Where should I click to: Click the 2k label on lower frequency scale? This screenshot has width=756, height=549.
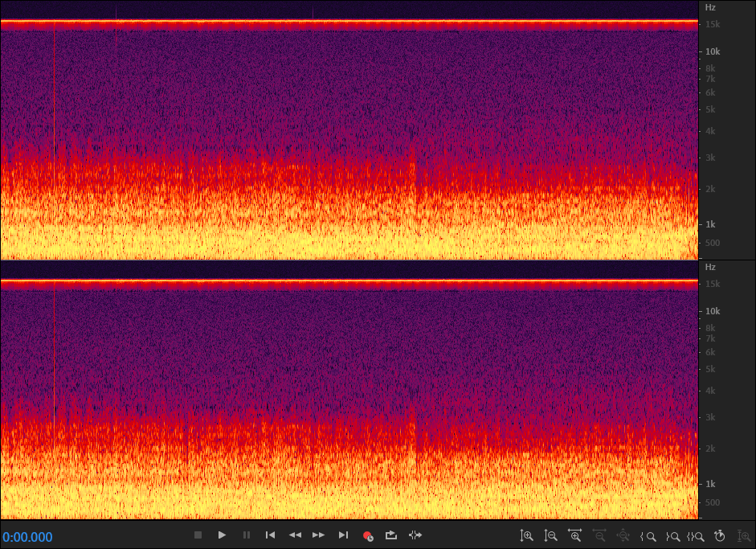[x=710, y=449]
